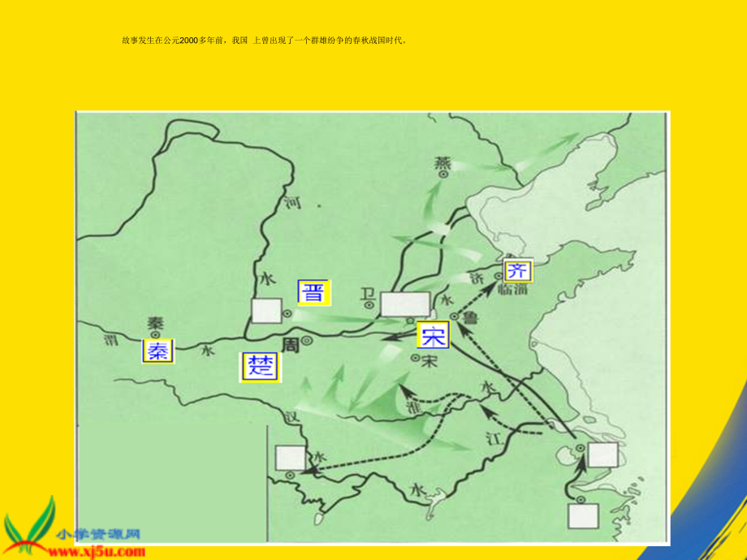Click the 淮 river label

[412, 407]
